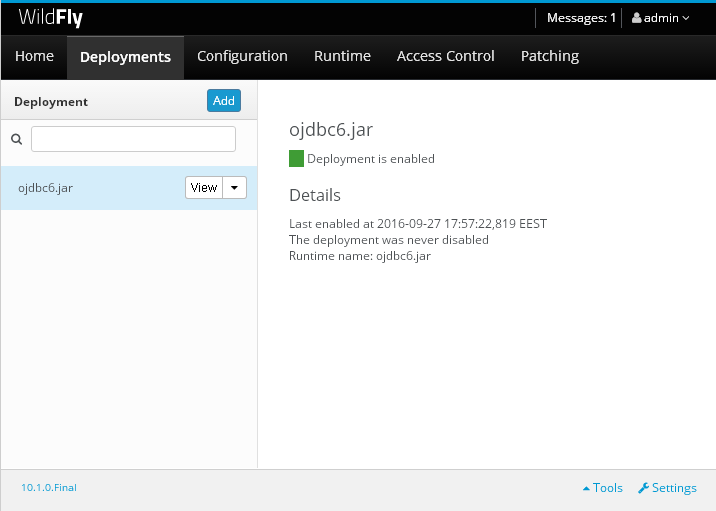
Task: Click the 'Runtime name: ojdbc6.jar' line
Action: coord(360,256)
